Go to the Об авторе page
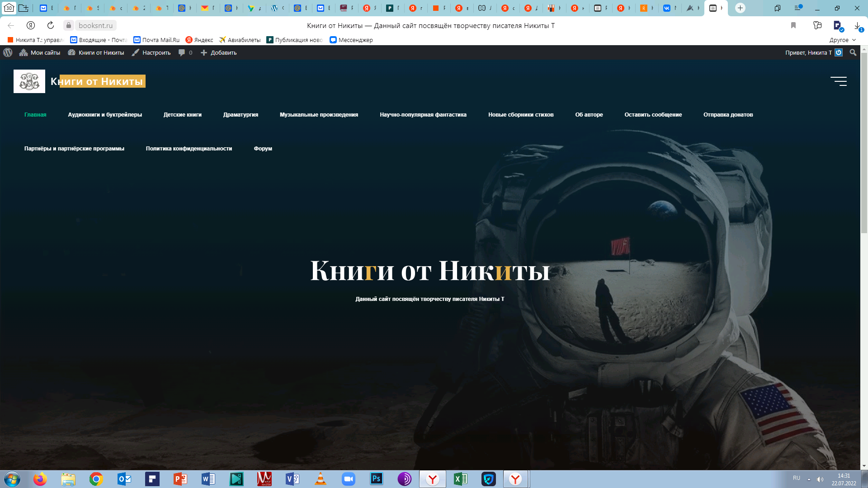 point(589,115)
